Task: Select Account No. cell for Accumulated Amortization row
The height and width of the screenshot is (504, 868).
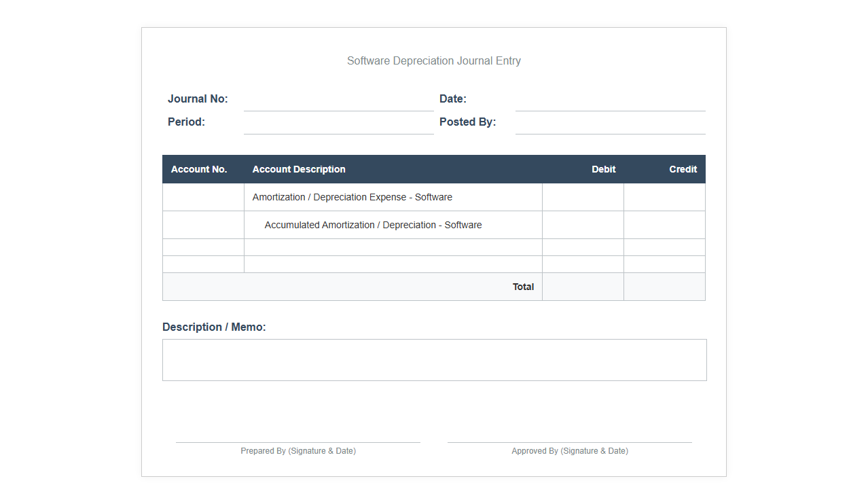Action: click(x=203, y=225)
